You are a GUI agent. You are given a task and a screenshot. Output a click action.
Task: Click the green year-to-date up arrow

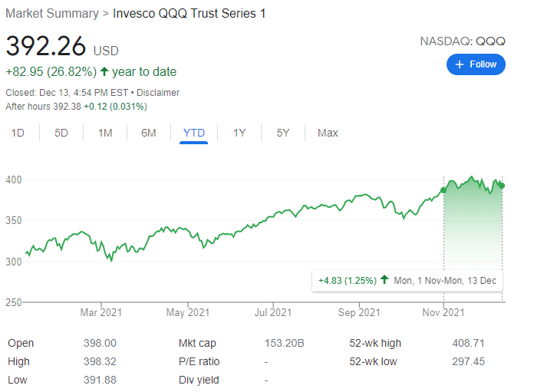104,72
